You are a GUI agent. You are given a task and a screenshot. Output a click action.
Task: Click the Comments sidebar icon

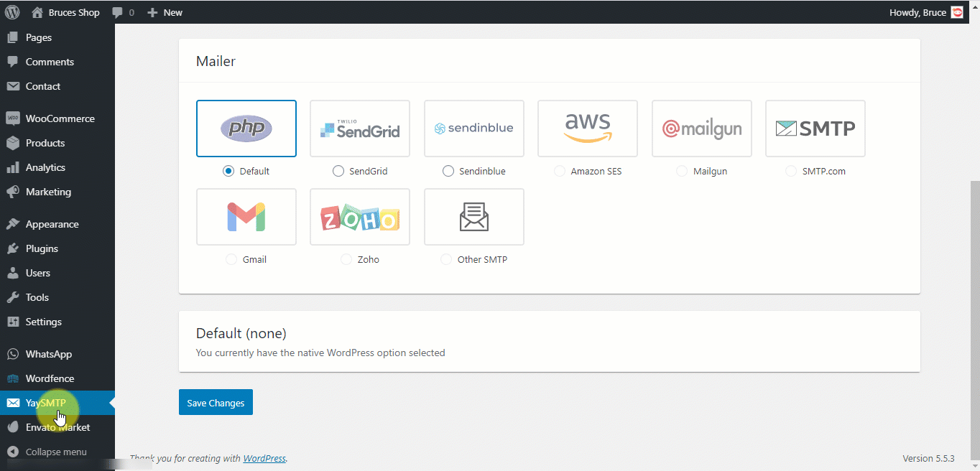pos(12,62)
